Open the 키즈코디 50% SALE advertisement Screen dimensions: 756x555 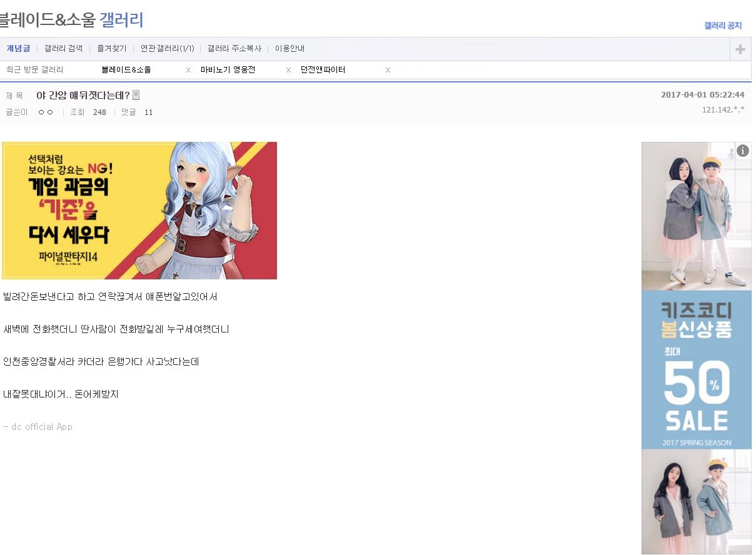pos(697,348)
